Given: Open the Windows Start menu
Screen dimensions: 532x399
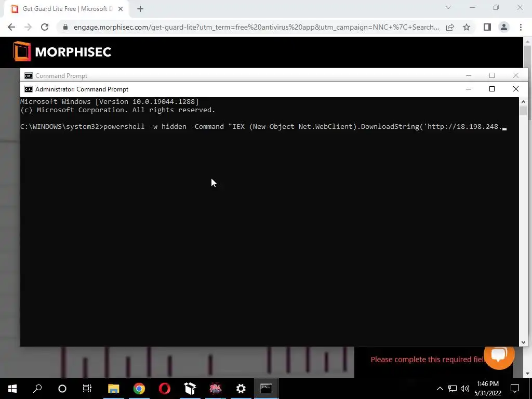Looking at the screenshot, I should (x=12, y=389).
